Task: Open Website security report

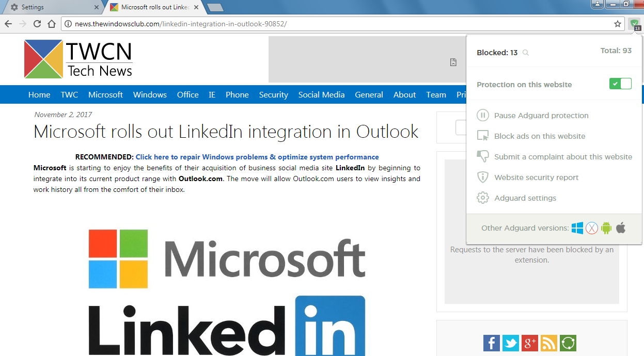Action: click(537, 177)
